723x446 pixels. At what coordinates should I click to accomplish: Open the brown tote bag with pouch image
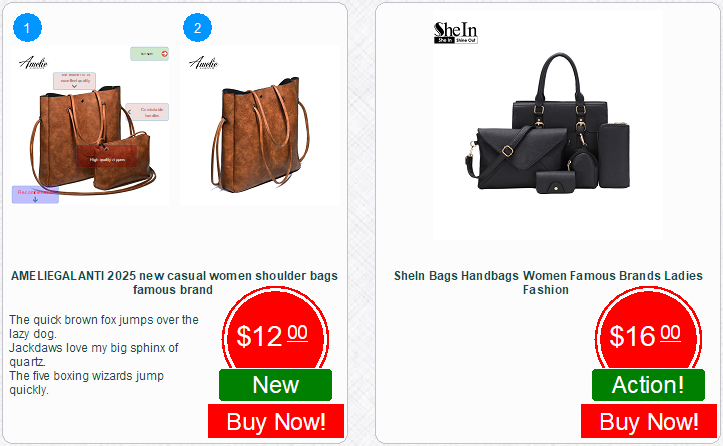click(90, 125)
